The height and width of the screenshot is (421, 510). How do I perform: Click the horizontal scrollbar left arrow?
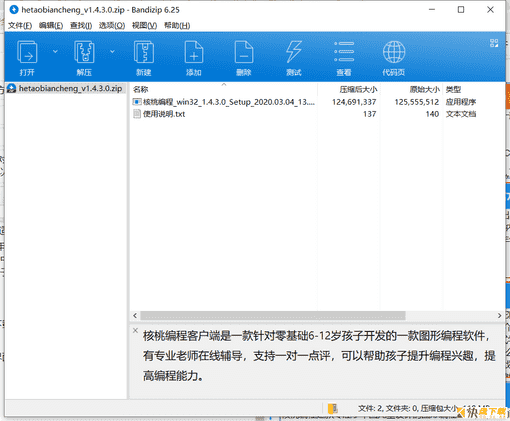[135, 315]
